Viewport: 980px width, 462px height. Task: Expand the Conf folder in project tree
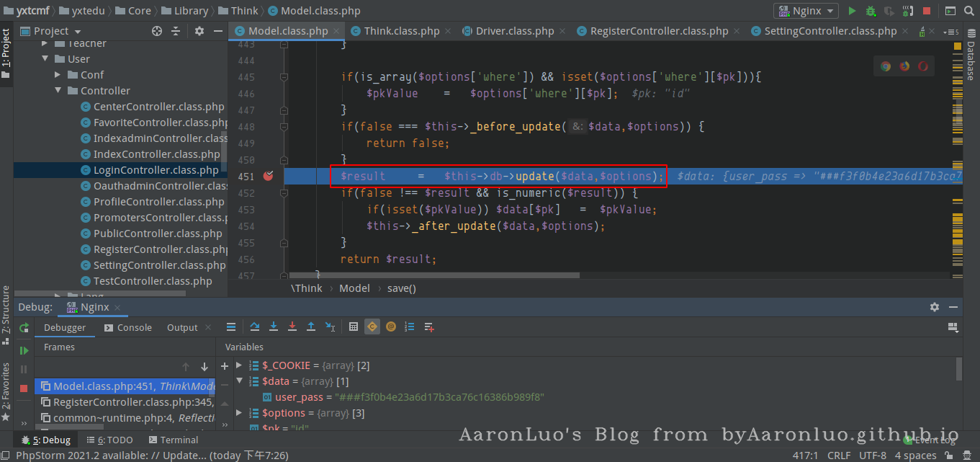(58, 75)
